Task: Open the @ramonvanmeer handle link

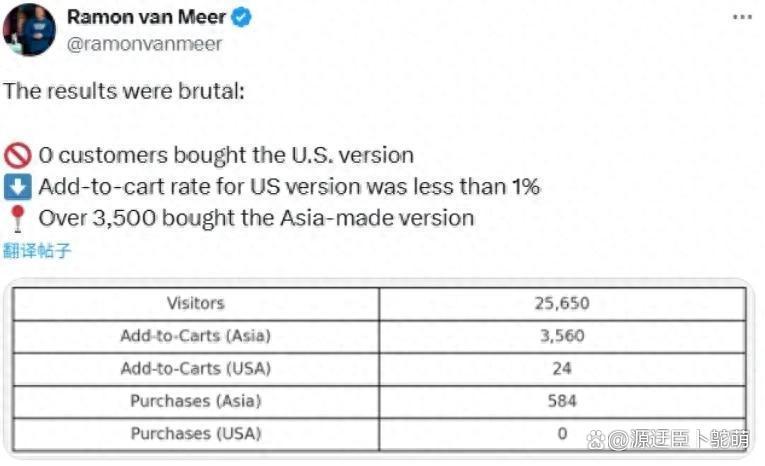Action: [x=144, y=44]
